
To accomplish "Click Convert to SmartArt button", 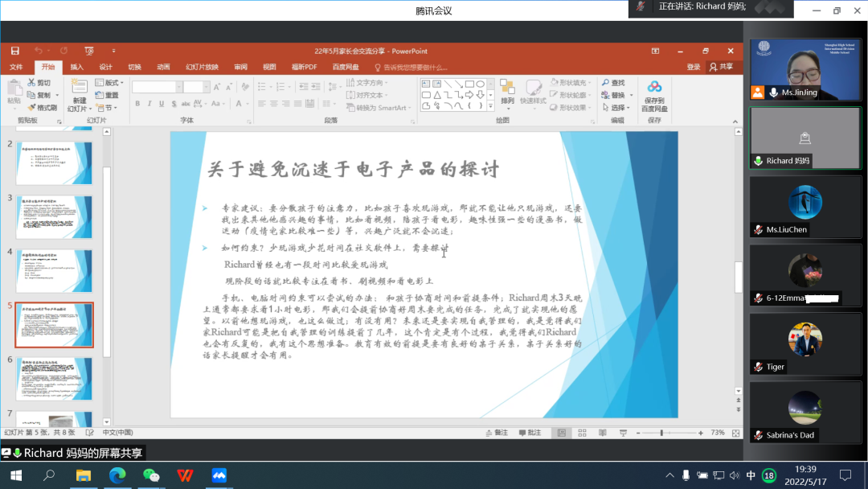I will [379, 108].
